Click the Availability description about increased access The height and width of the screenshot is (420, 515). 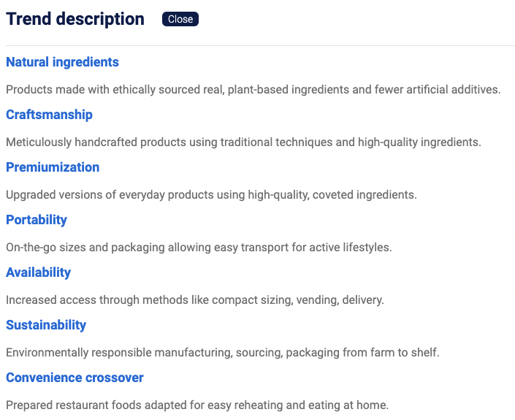195,299
